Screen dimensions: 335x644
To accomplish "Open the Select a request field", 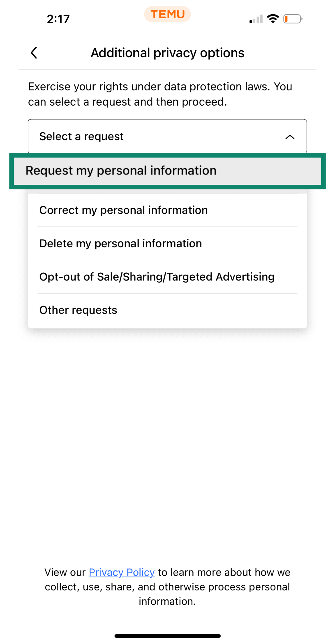I will (x=167, y=136).
